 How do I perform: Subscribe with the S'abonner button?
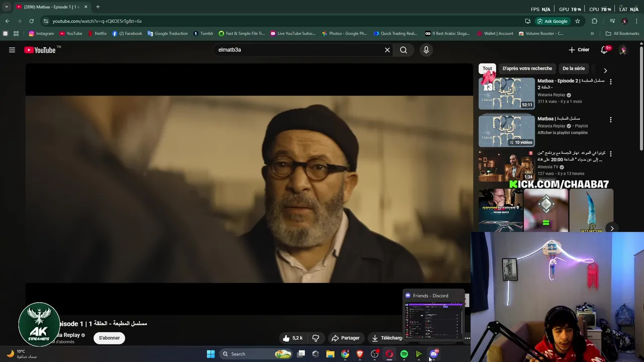point(109,338)
